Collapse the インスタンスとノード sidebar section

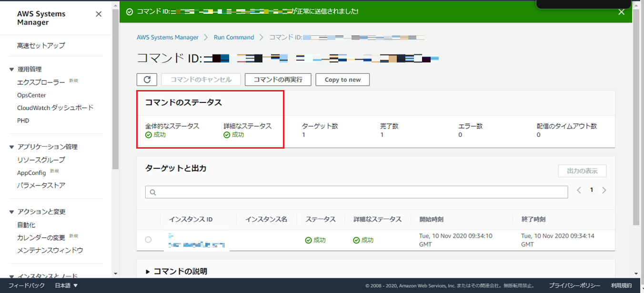(x=11, y=276)
